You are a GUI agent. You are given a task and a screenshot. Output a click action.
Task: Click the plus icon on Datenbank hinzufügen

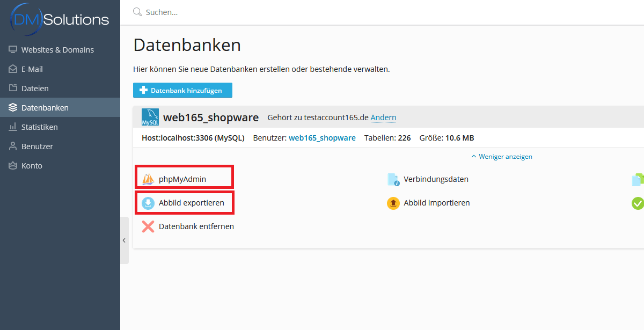(143, 90)
